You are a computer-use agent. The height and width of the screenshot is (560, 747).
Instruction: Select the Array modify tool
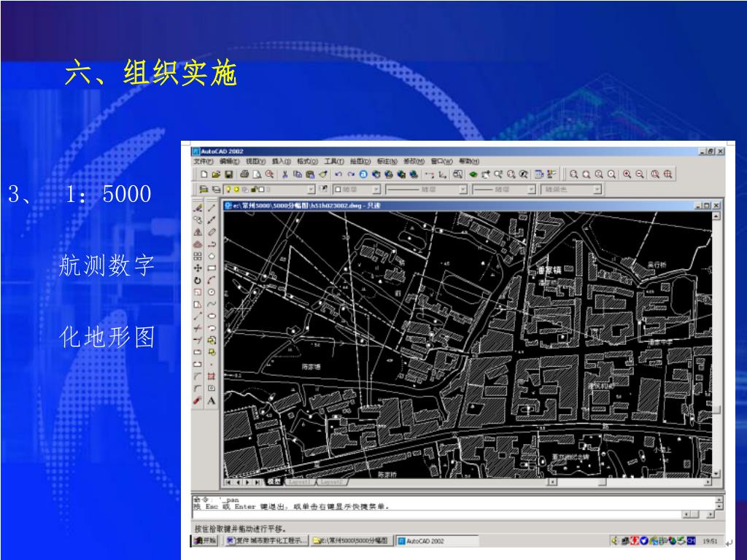coord(198,256)
